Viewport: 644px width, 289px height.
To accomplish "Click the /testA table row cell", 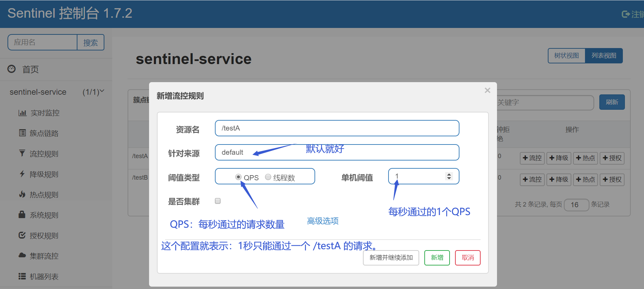I will point(140,156).
